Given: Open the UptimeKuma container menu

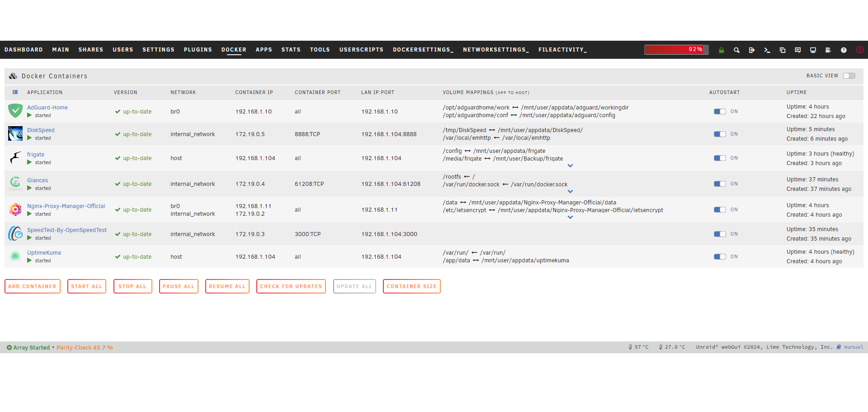Looking at the screenshot, I should (44, 253).
